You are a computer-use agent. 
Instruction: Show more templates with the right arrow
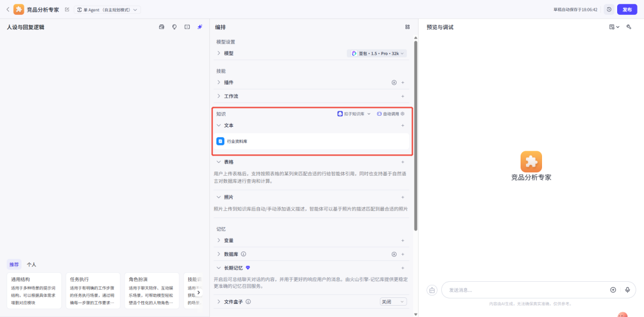coord(199,293)
